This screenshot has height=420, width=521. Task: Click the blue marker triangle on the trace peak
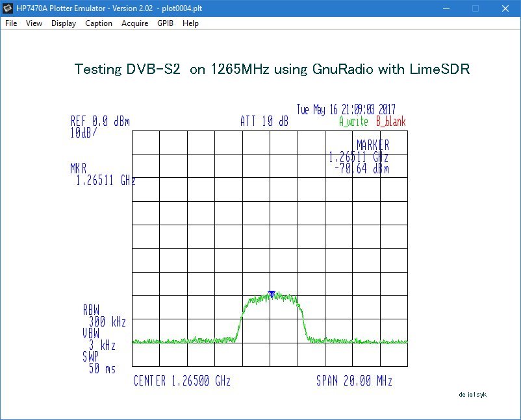272,294
